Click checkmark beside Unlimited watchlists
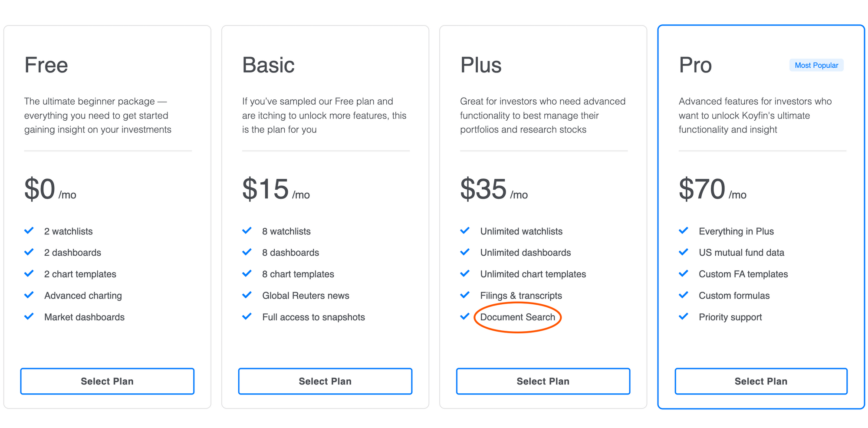Viewport: 868px width, 428px height. [465, 230]
